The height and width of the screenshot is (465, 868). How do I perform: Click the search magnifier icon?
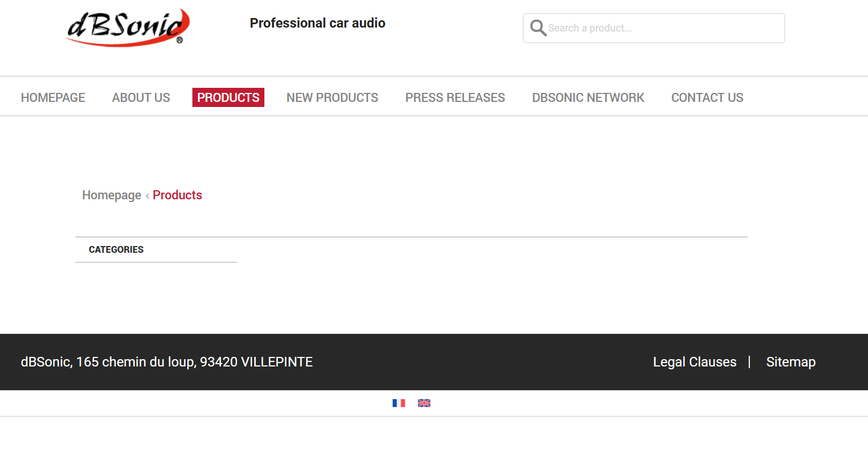tap(538, 28)
